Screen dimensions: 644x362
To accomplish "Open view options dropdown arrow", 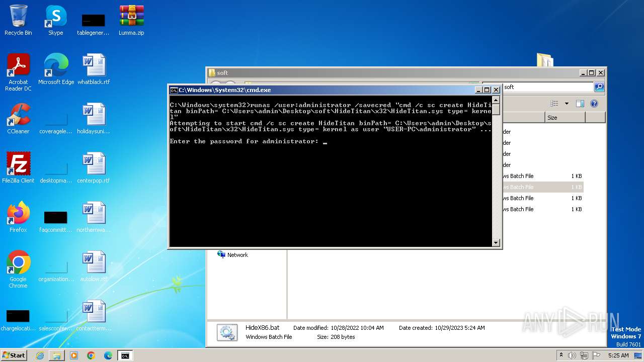I will (x=567, y=104).
